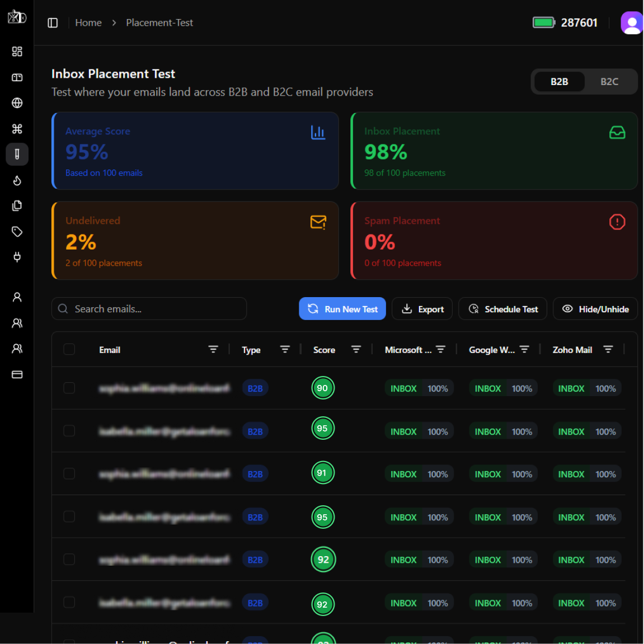
Task: Open the Score column filter
Action: pyautogui.click(x=356, y=349)
